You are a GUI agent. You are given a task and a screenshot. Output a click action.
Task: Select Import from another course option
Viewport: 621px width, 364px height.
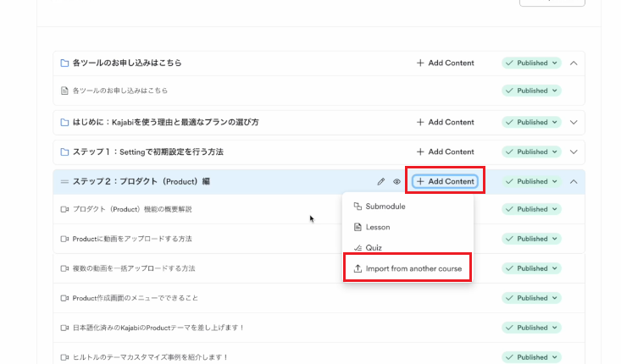coord(408,268)
